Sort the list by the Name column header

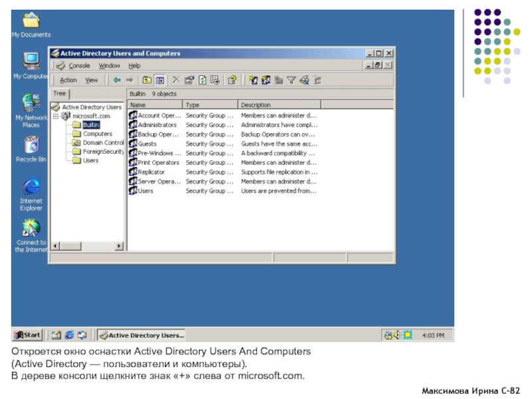[x=154, y=105]
